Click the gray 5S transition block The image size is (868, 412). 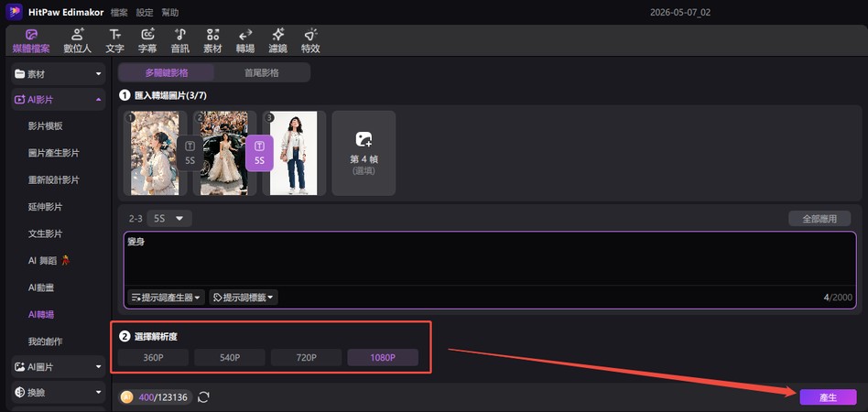coord(190,153)
